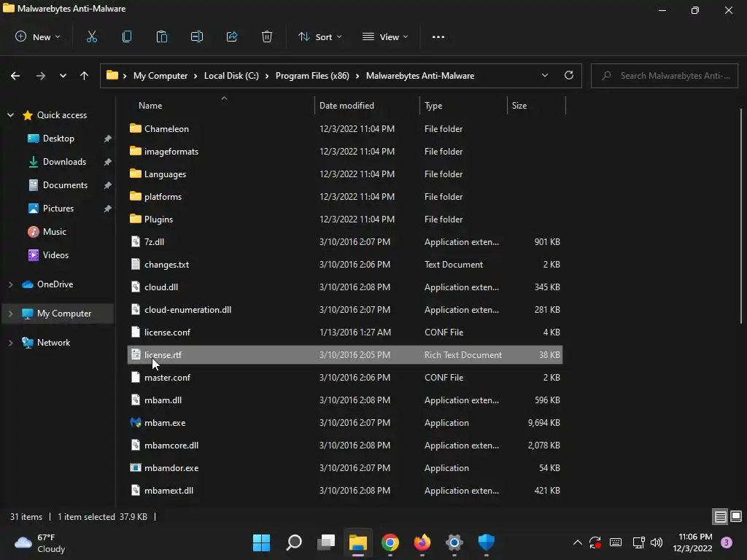Open the View dropdown menu
747x560 pixels.
[x=385, y=36]
